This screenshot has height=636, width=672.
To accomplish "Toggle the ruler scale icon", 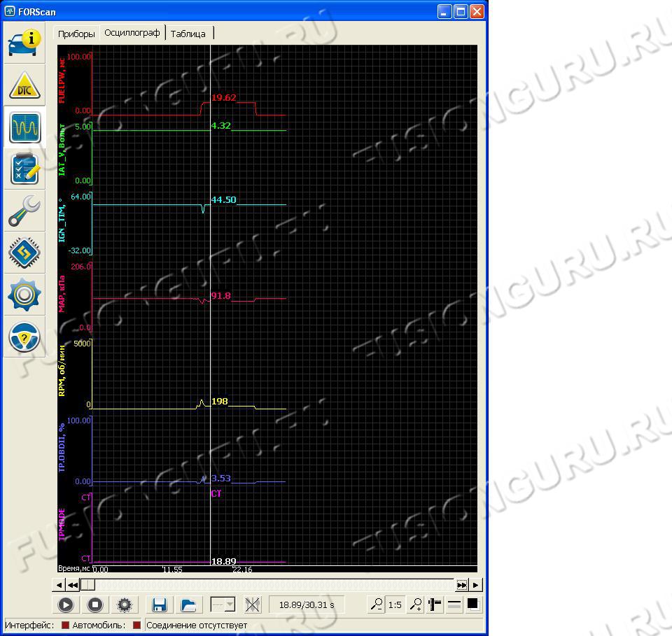I will click(435, 605).
